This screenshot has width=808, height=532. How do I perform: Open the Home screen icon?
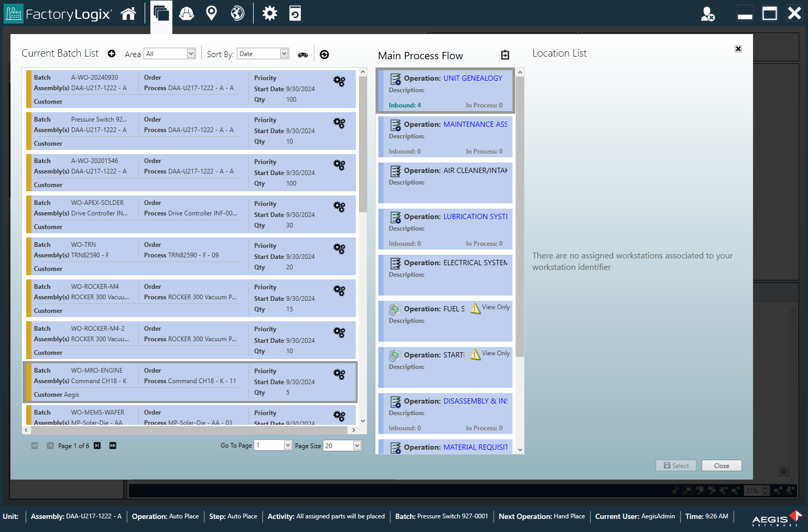click(x=128, y=13)
